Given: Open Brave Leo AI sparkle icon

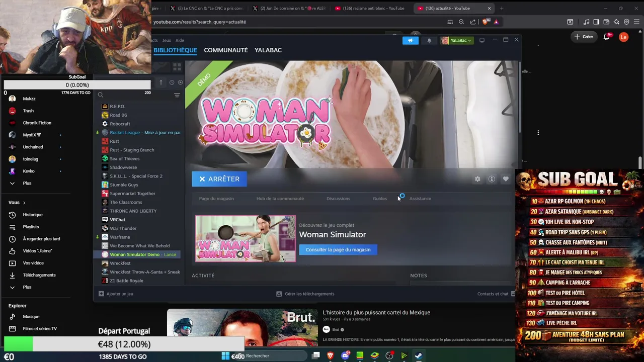Looking at the screenshot, I should pyautogui.click(x=616, y=22).
